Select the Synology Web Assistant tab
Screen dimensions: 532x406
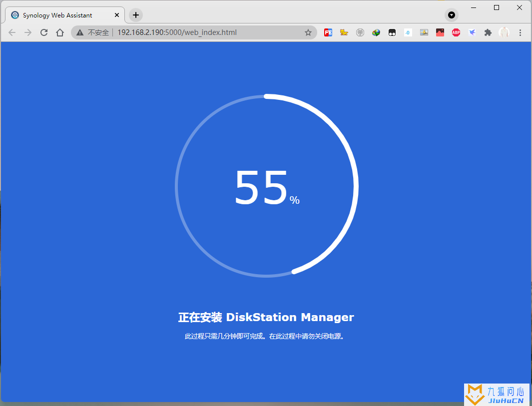[65, 15]
